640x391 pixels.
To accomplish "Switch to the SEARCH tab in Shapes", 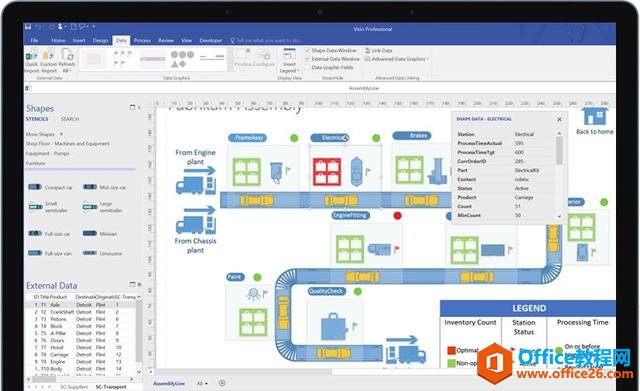I will coord(70,119).
